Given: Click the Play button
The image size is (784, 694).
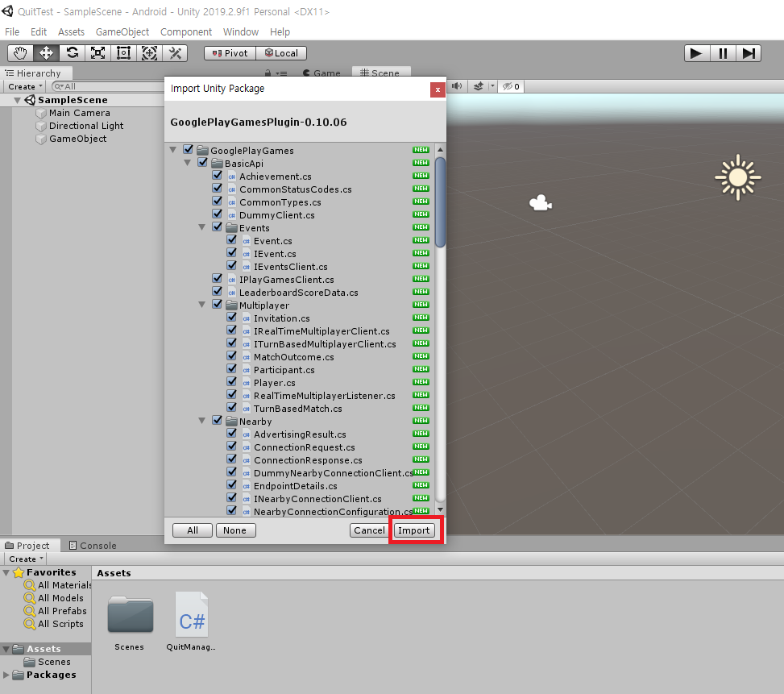Looking at the screenshot, I should tap(696, 53).
